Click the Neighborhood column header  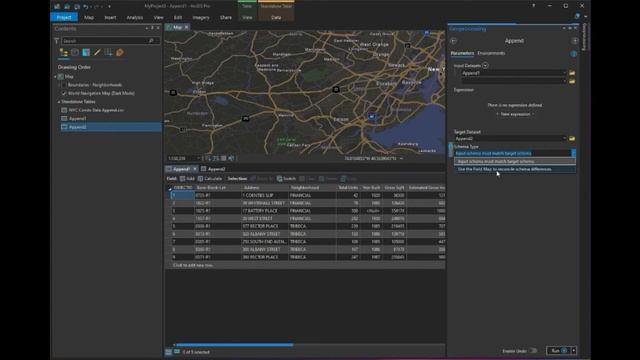[312, 188]
